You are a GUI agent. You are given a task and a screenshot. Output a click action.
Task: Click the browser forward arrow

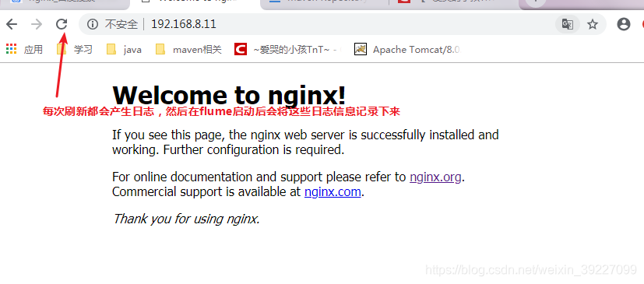pos(37,25)
